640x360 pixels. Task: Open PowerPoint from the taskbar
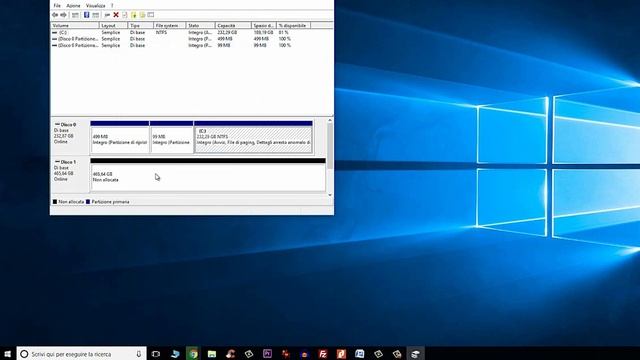pos(341,353)
